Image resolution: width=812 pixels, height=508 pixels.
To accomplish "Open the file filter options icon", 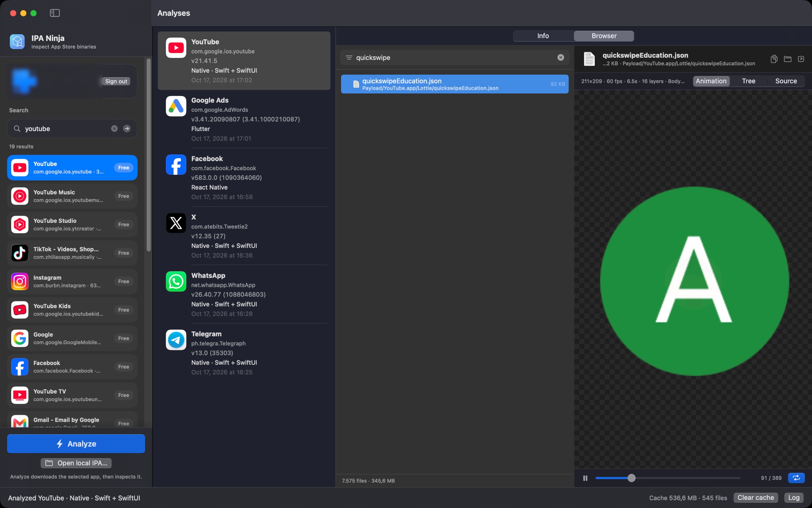I will click(x=349, y=58).
